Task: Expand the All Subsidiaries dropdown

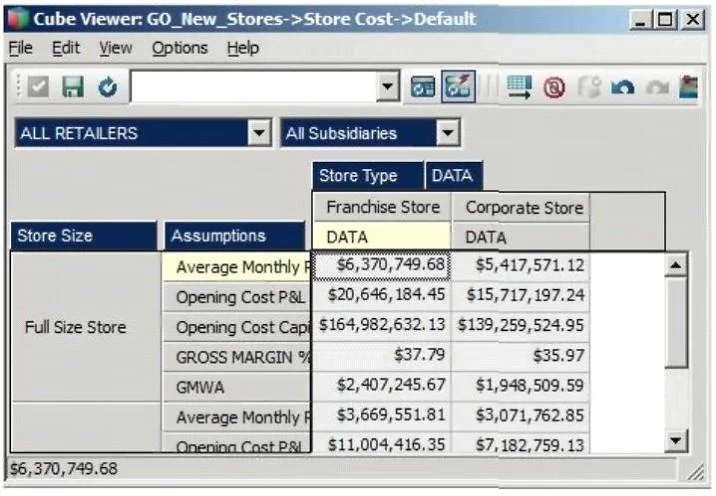Action: click(448, 133)
